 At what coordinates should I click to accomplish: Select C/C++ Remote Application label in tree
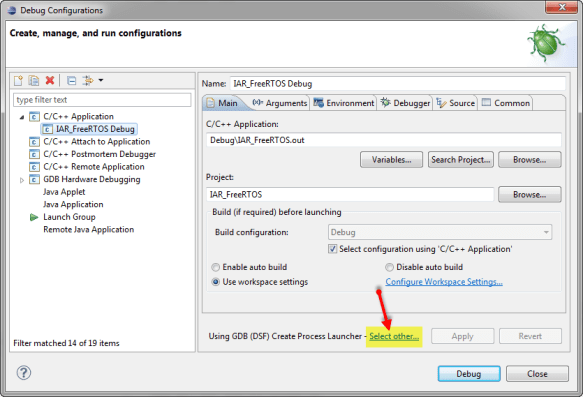click(94, 167)
